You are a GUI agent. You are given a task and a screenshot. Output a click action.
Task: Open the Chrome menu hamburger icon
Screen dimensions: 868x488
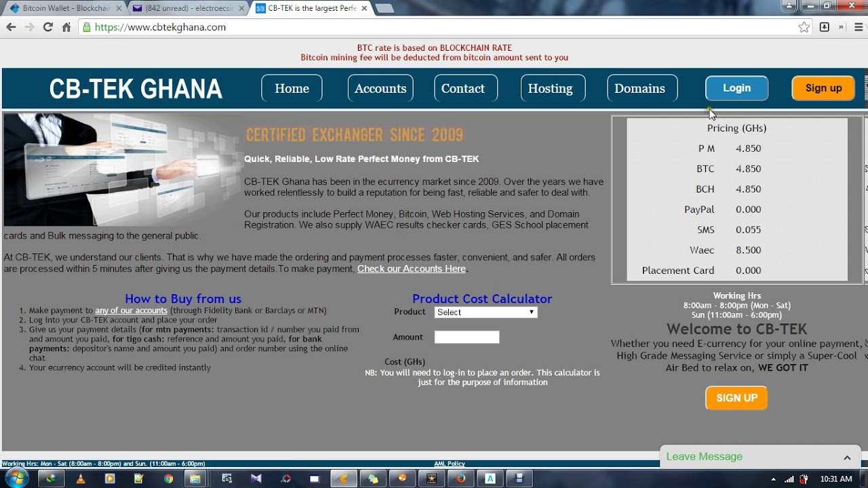coord(859,27)
